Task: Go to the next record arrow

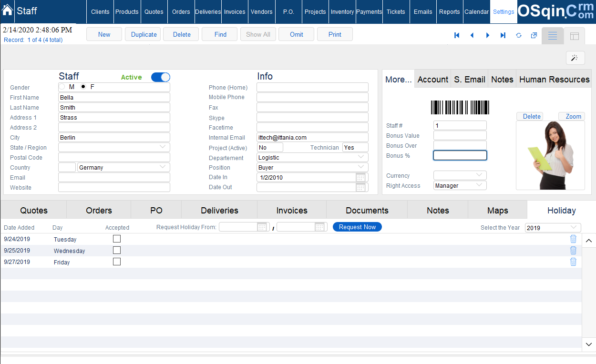Action: (x=487, y=35)
